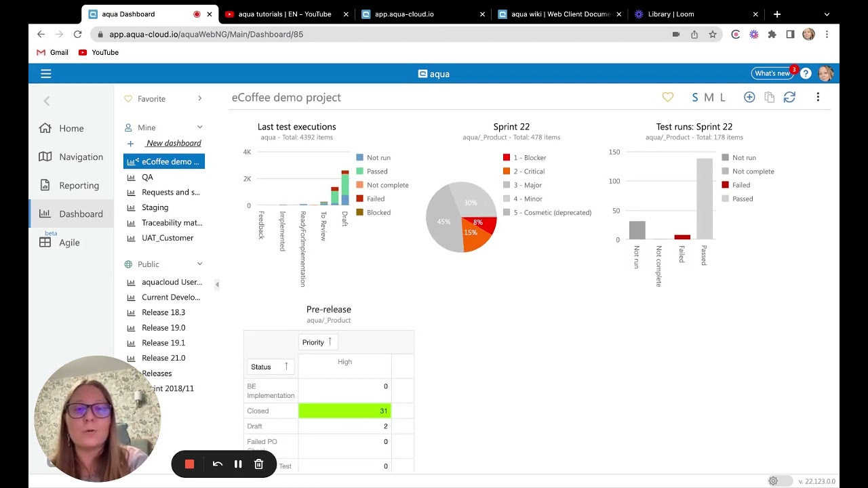This screenshot has height=488, width=868.
Task: Pause the screen recording
Action: (x=238, y=464)
